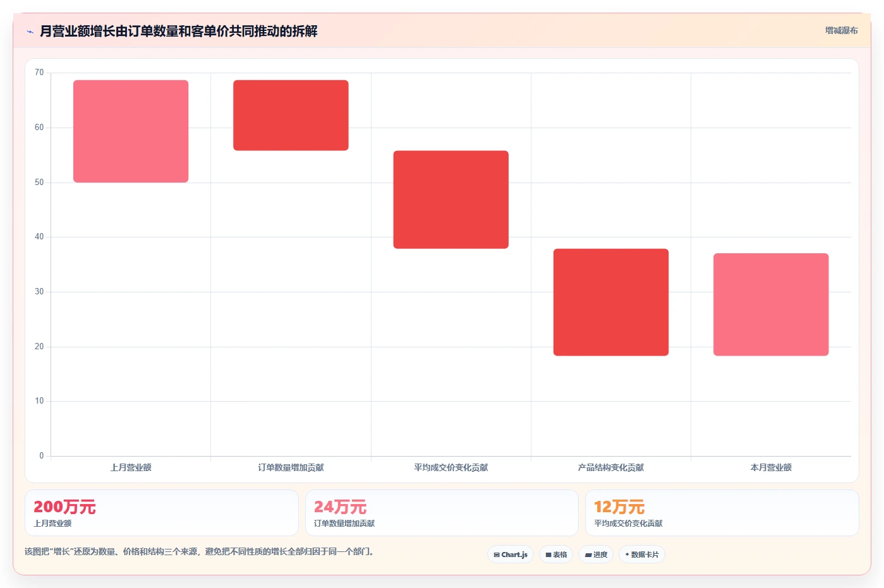
Task: Click the x-axis label 订单数量增加贡献
Action: [291, 467]
